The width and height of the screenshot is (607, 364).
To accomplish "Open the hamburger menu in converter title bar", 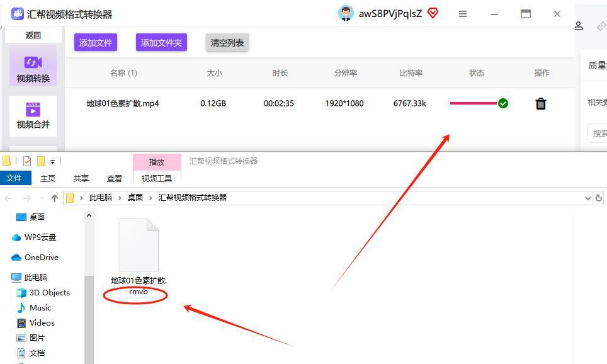I will (x=463, y=14).
